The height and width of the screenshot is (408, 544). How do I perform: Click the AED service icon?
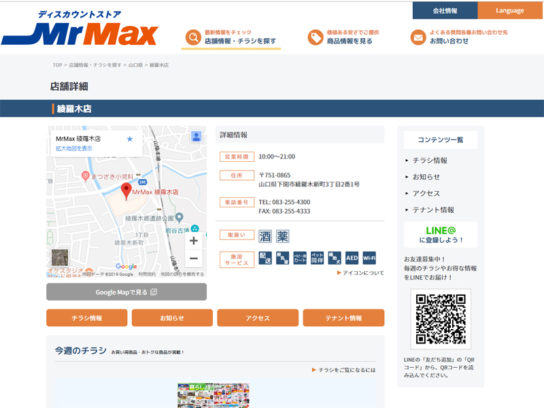tap(352, 258)
